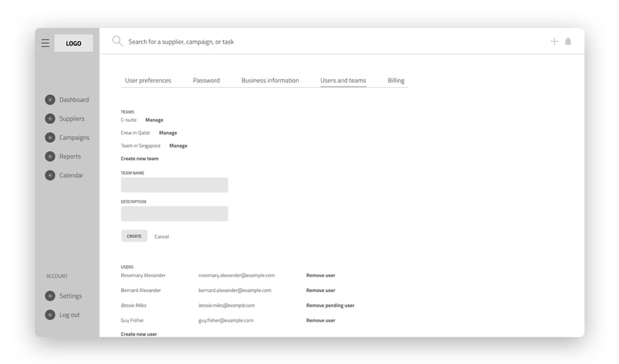Click Manage for Crew in Qatar

(x=168, y=133)
